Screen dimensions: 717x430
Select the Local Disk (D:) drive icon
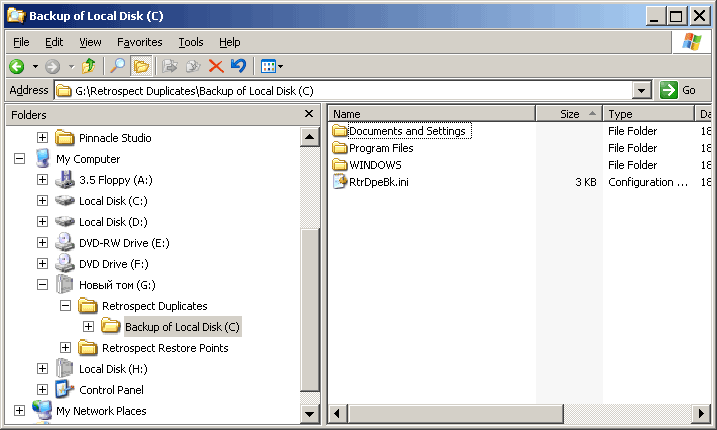64,221
